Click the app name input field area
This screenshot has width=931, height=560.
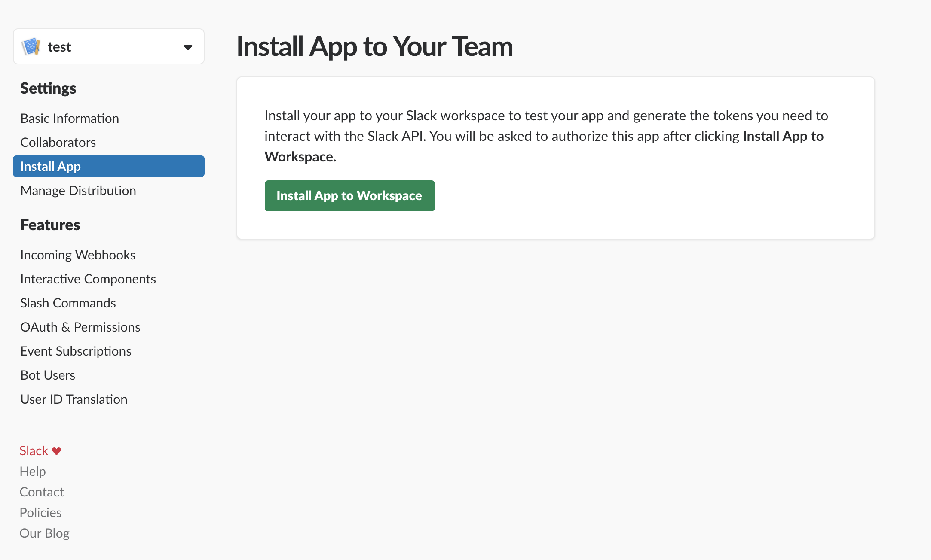pyautogui.click(x=108, y=46)
